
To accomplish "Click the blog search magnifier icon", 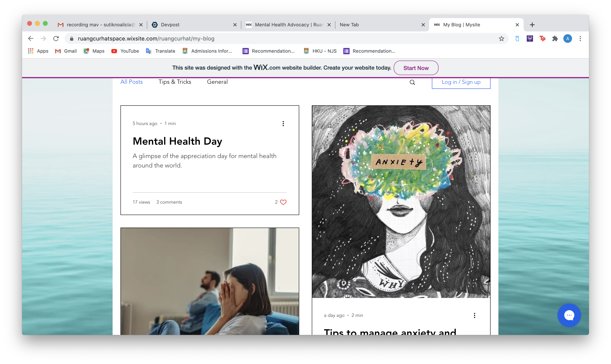I will pos(412,82).
